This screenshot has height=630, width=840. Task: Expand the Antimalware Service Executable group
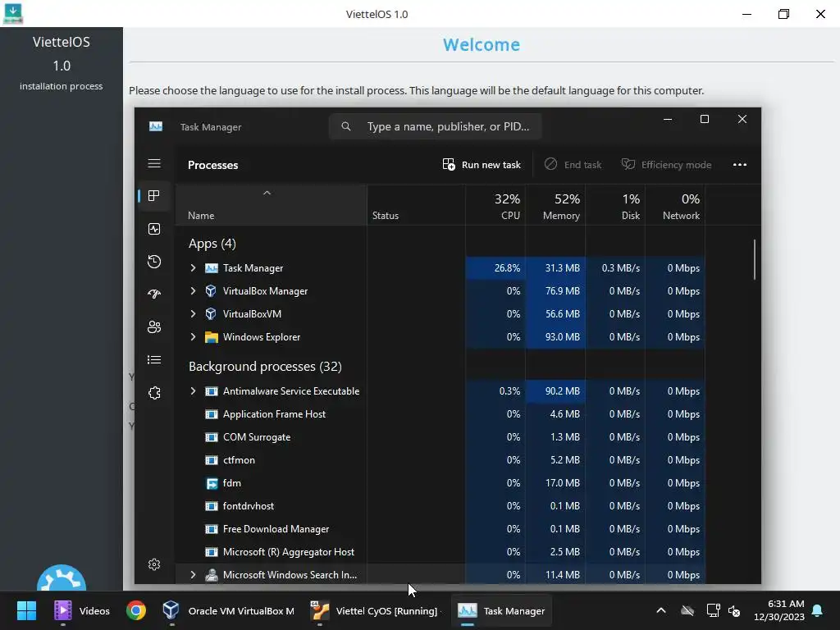click(x=193, y=391)
